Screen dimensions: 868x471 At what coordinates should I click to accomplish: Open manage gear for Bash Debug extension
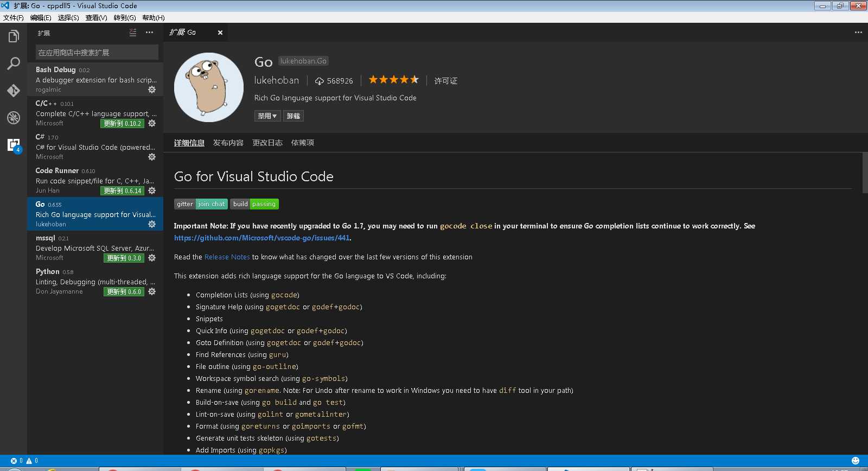[x=152, y=90]
